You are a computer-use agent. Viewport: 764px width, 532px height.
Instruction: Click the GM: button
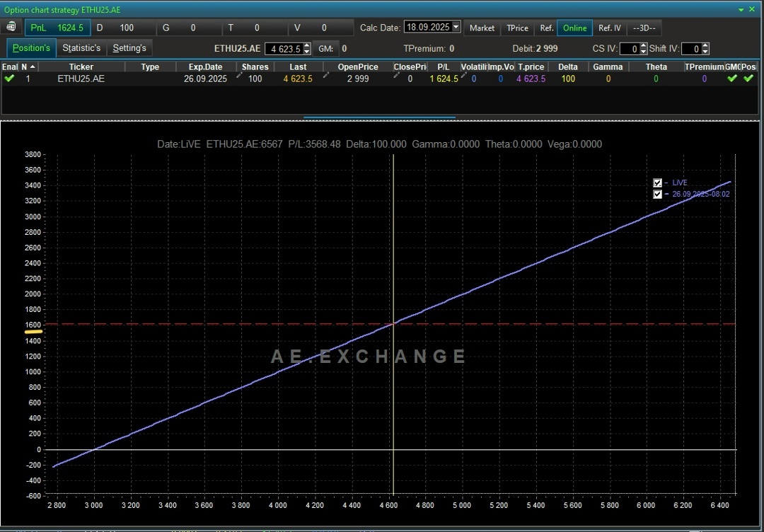(x=325, y=49)
